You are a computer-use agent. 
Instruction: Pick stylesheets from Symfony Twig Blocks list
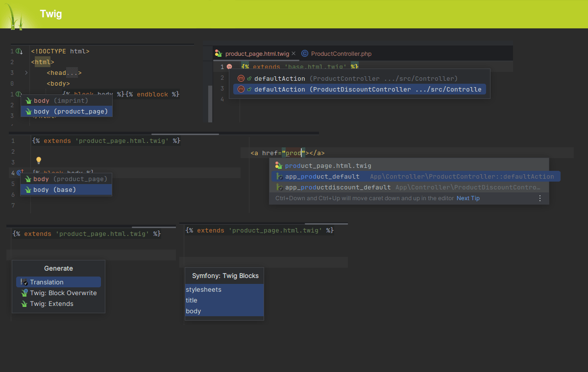203,289
